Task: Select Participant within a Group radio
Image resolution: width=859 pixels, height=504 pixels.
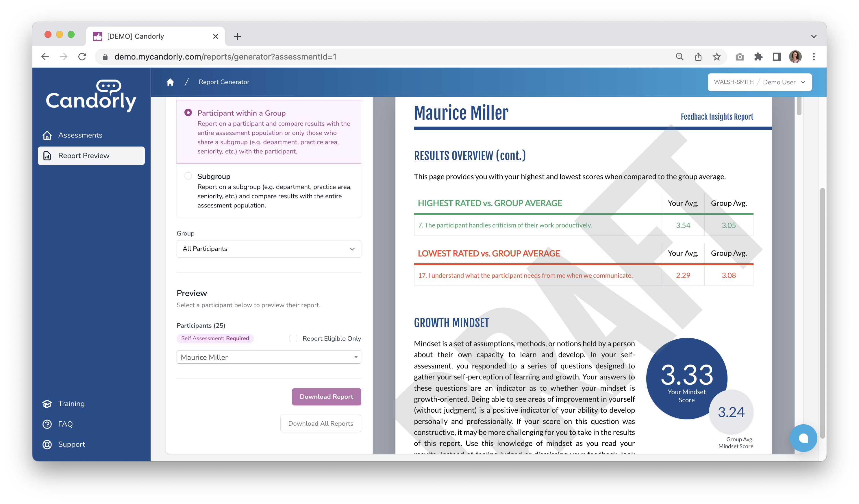Action: (x=188, y=112)
